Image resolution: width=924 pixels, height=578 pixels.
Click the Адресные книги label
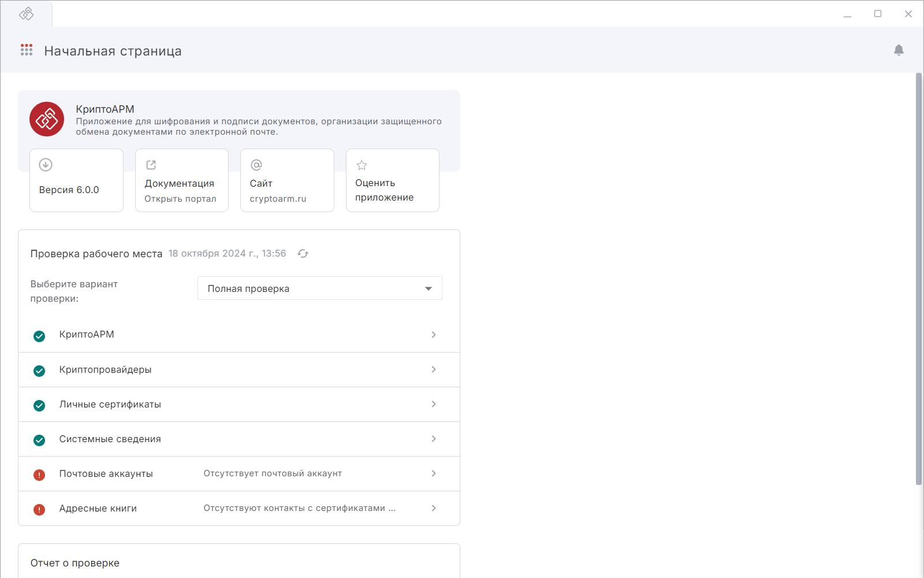[98, 508]
